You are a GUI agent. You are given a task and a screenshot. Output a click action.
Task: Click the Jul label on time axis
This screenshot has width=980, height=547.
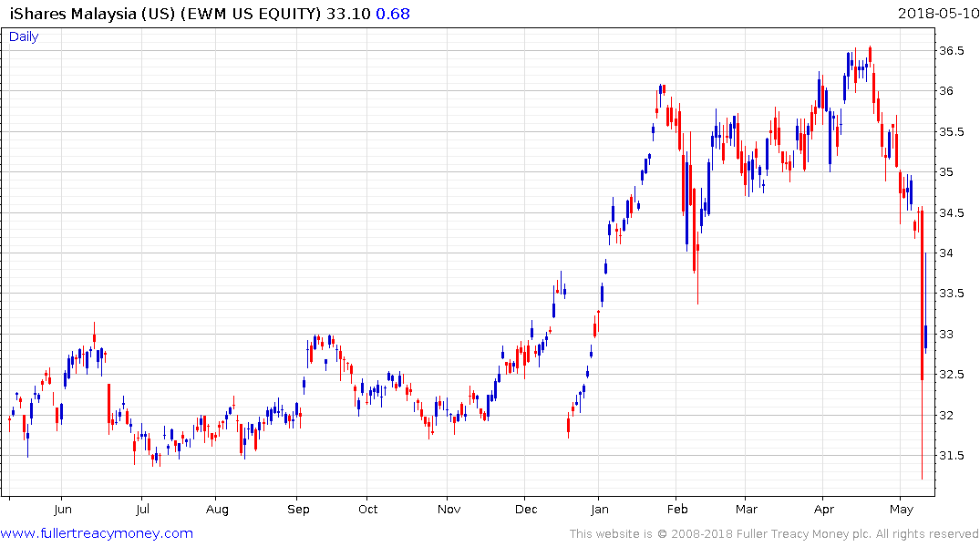142,510
